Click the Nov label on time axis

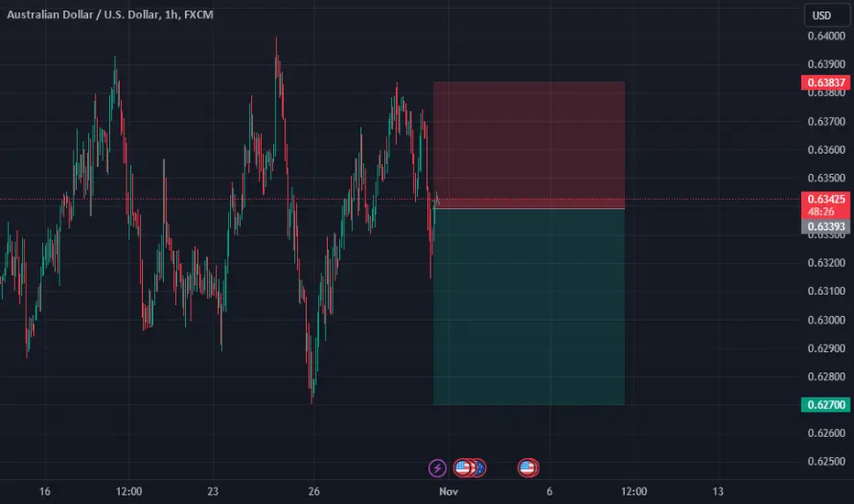click(x=448, y=491)
